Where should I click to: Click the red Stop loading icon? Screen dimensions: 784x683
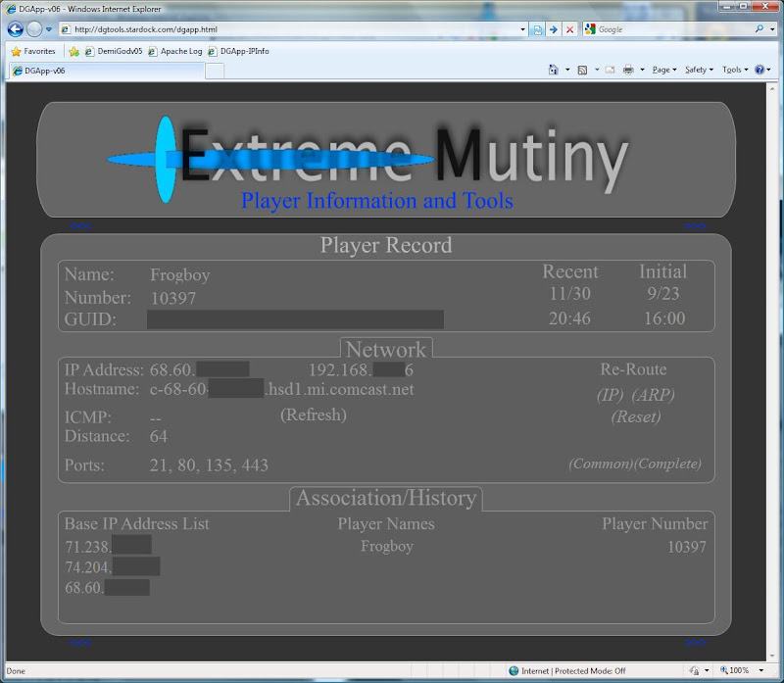[x=569, y=29]
